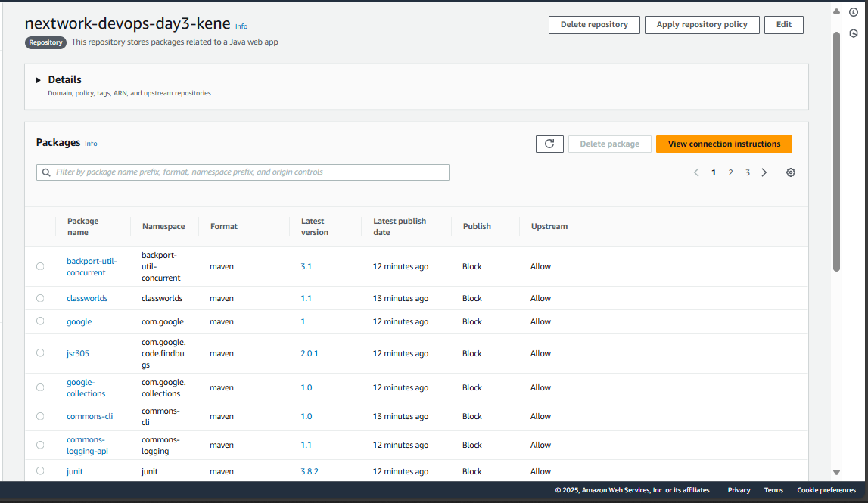This screenshot has height=503, width=868.
Task: Open google package link
Action: 79,321
